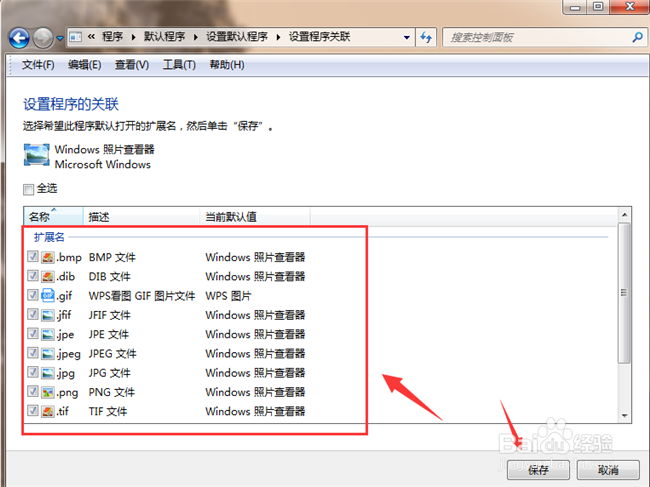Minimize the window
Viewport: 650px width, 487px height.
click(575, 7)
